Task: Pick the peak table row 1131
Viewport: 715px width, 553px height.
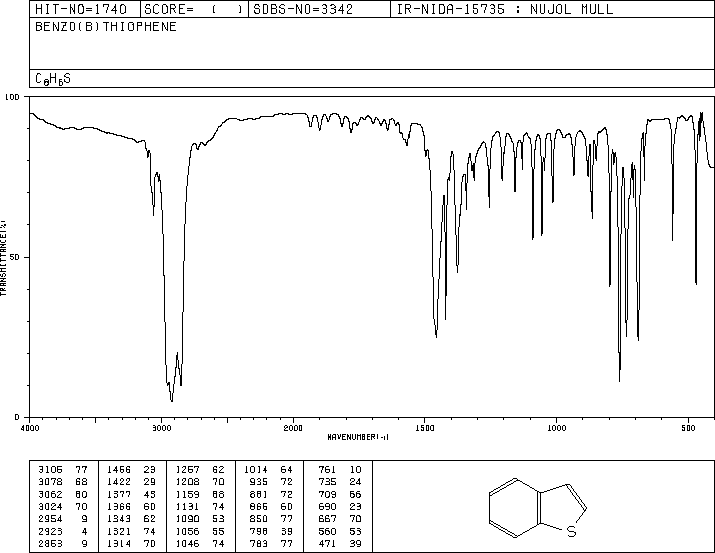Action: point(200,506)
